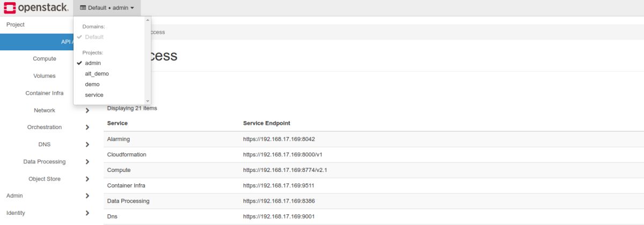
Task: Expand the Admin chevron arrow
Action: pos(87,196)
